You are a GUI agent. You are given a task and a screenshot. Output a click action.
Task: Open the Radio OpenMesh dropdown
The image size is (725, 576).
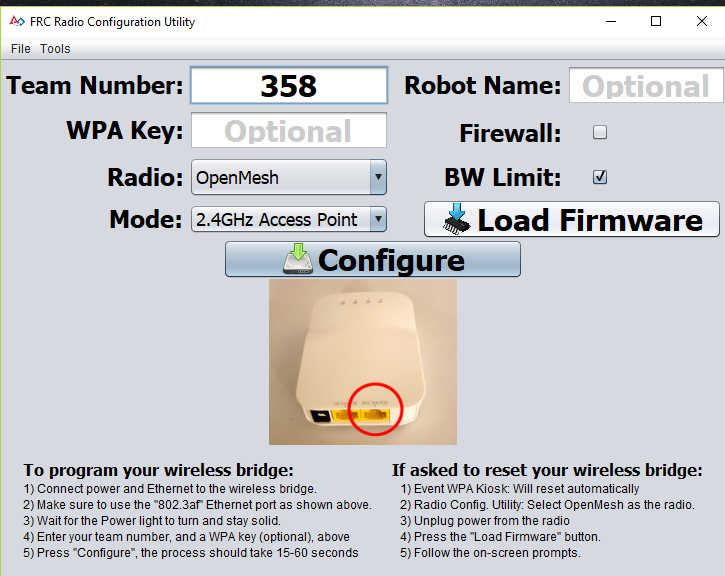pos(289,178)
